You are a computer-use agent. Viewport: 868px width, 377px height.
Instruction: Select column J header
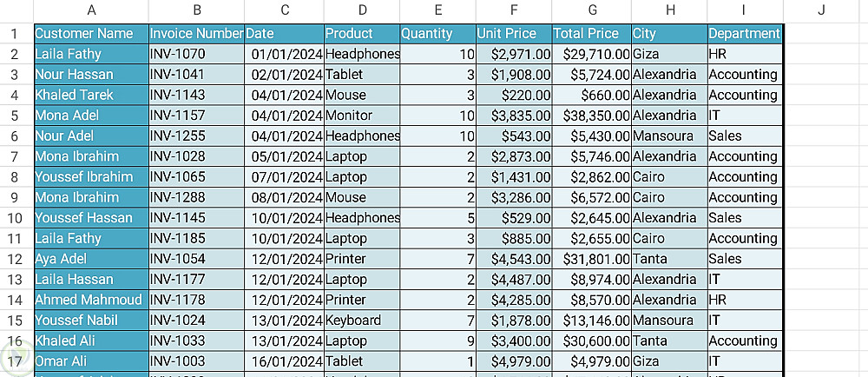pyautogui.click(x=820, y=10)
